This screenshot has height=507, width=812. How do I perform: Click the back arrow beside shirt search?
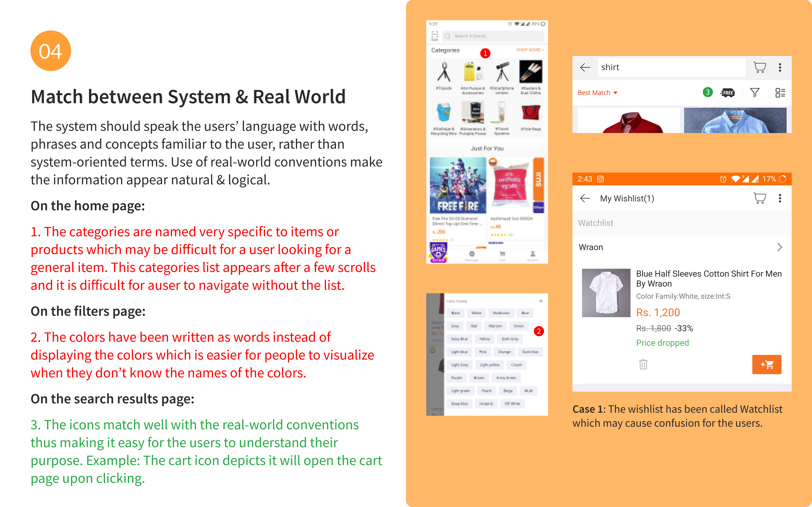click(585, 67)
